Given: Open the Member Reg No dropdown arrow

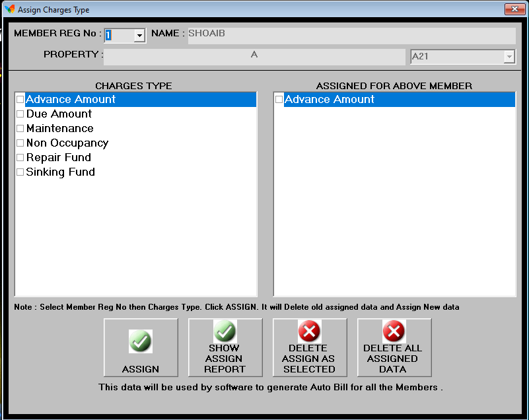Looking at the screenshot, I should pos(139,36).
